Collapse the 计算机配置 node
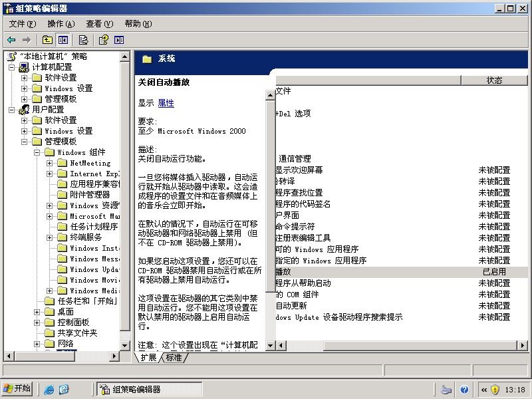This screenshot has width=532, height=399. 12,67
